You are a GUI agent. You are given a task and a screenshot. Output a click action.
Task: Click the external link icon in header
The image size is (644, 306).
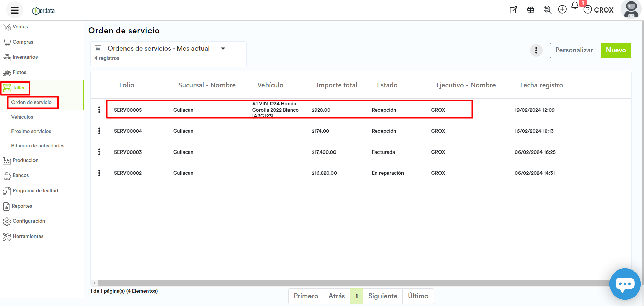513,10
